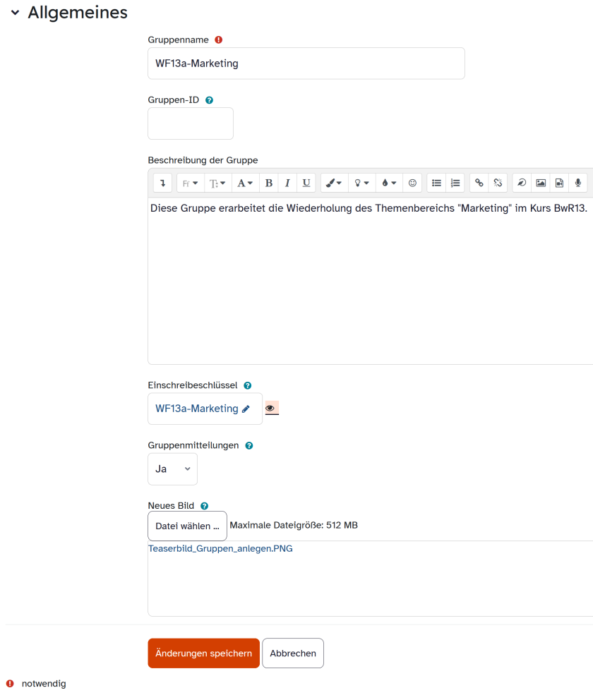Image resolution: width=593 pixels, height=700 pixels.
Task: Insert a link with the chain icon
Action: click(479, 183)
